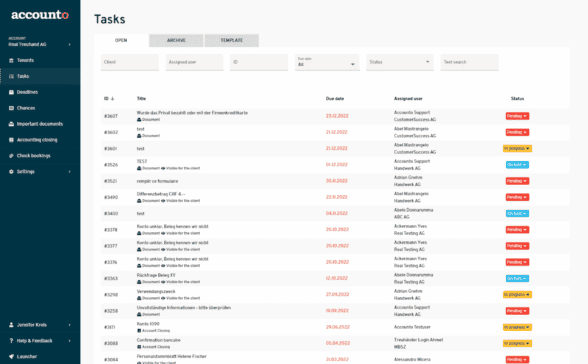Click the Assigned user filter field
The width and height of the screenshot is (588, 364).
(x=194, y=62)
